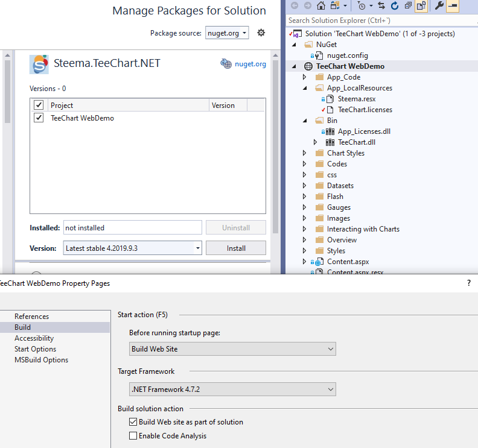Screen dimensions: 478x448
Task: Click the App_Licenses.dll assembly icon
Action: click(330, 131)
